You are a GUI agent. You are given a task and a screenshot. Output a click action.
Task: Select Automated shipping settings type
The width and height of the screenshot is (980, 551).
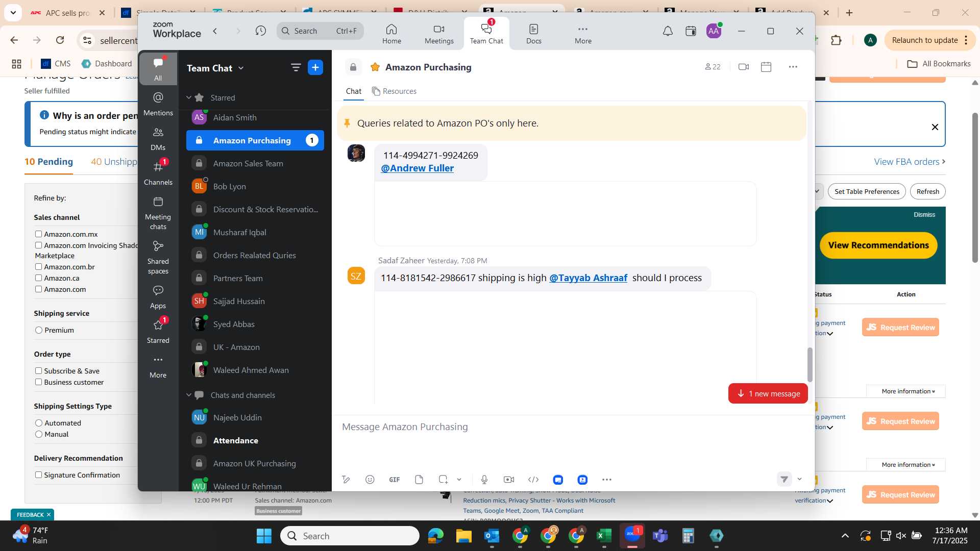pyautogui.click(x=39, y=423)
